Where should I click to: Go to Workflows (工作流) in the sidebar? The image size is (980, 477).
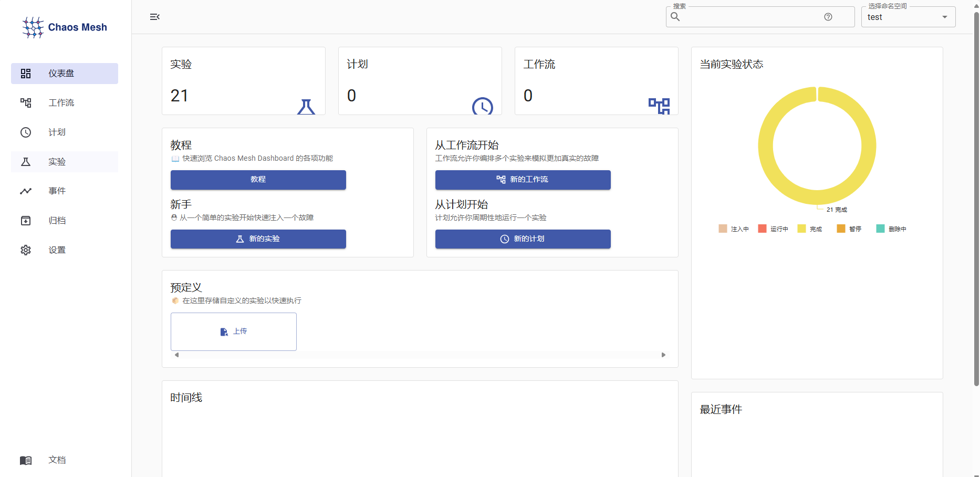click(x=65, y=103)
